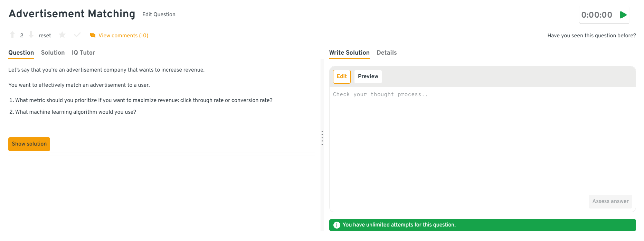Click the downvote arrow icon
Image resolution: width=644 pixels, height=241 pixels.
(x=31, y=35)
